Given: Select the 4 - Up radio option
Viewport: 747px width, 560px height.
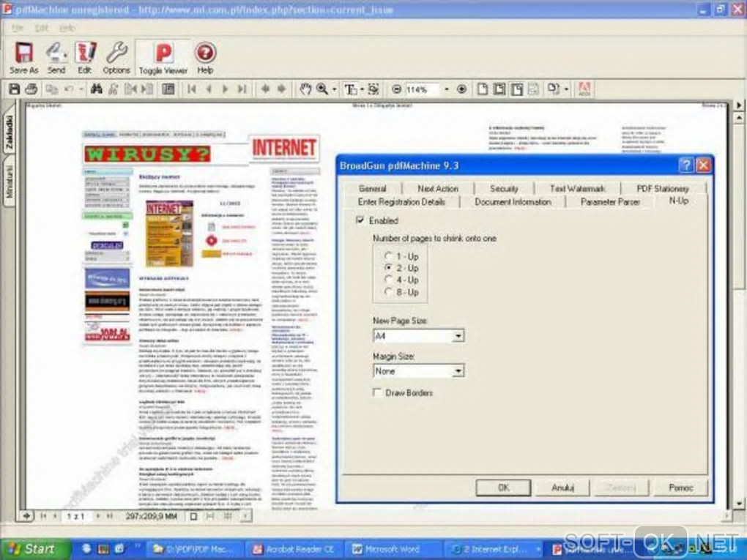Looking at the screenshot, I should click(x=389, y=280).
